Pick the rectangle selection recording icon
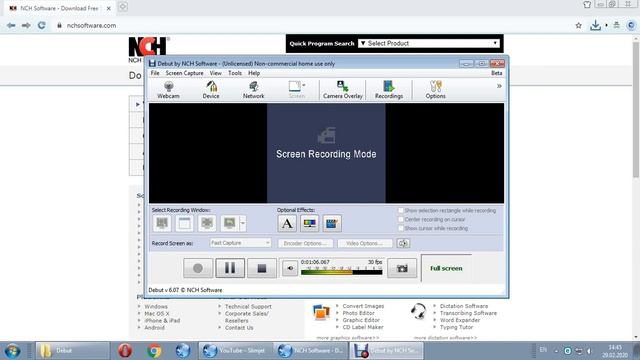This screenshot has width=640, height=360. pyautogui.click(x=207, y=223)
